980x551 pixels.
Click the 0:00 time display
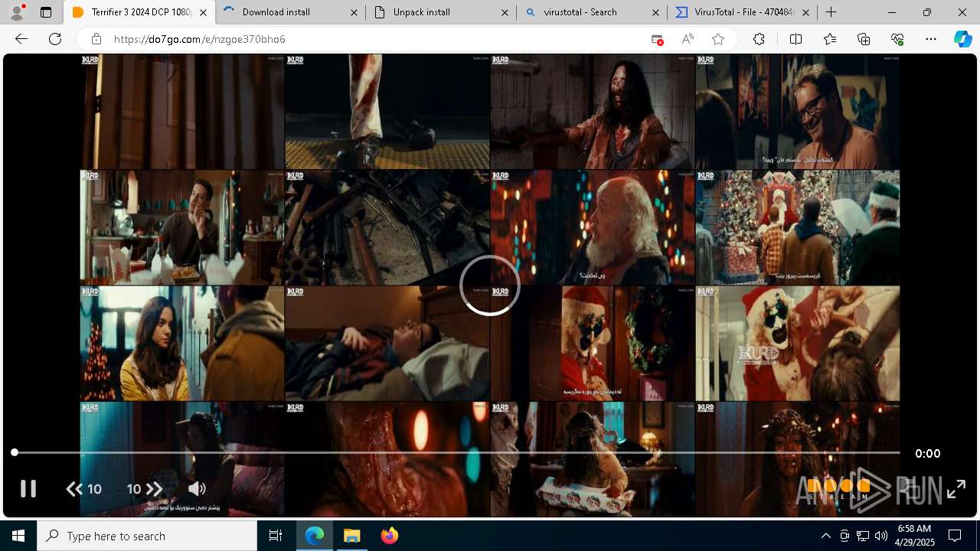(927, 453)
